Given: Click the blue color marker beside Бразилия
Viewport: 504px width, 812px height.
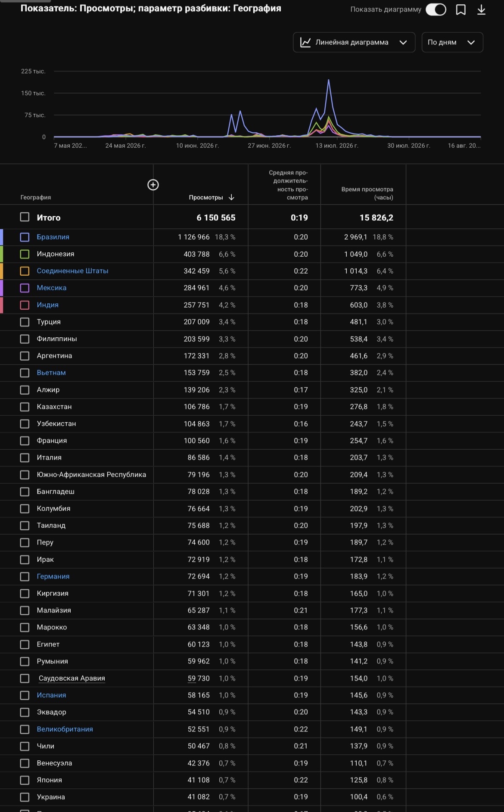Looking at the screenshot, I should [x=2, y=237].
